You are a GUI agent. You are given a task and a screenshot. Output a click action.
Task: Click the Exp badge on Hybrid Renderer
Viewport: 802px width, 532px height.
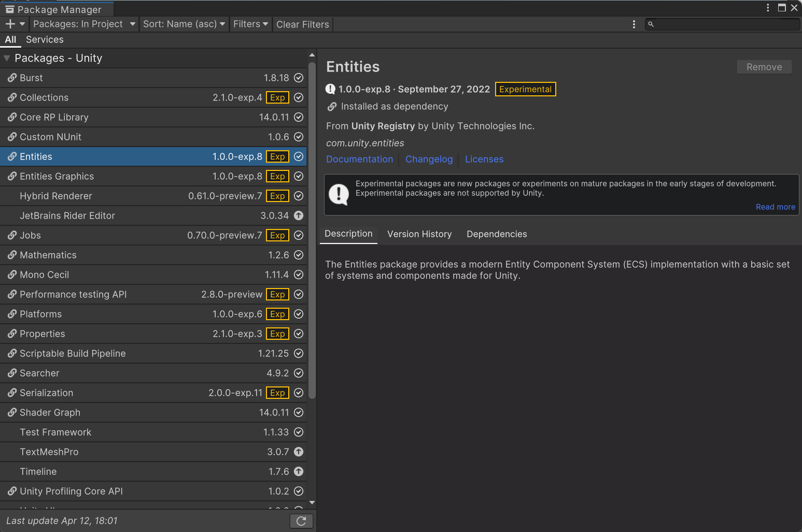[x=277, y=196]
